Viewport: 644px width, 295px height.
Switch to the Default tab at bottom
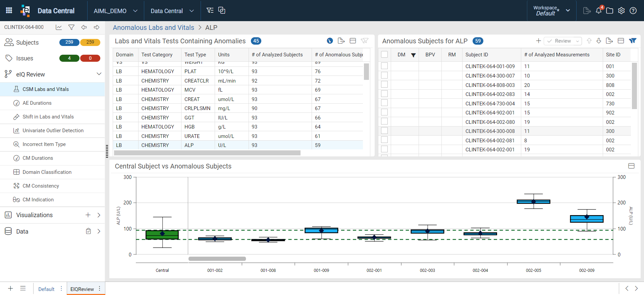coord(46,289)
